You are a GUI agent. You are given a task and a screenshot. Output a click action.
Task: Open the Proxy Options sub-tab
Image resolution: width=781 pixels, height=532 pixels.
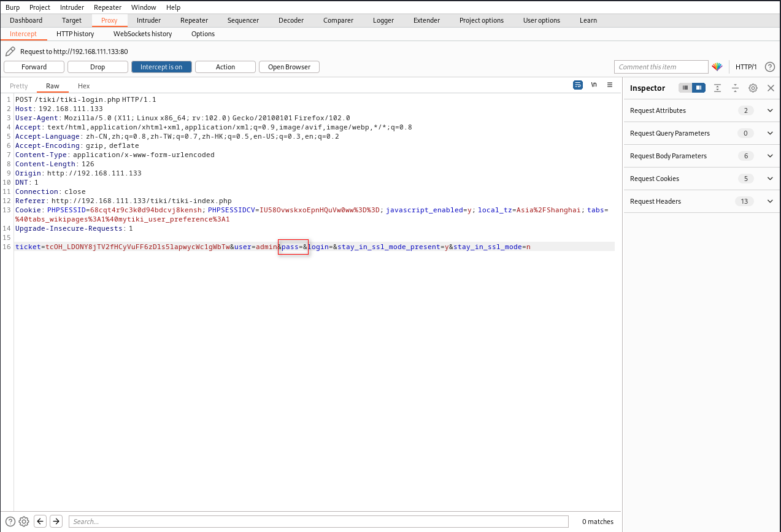[x=203, y=34]
